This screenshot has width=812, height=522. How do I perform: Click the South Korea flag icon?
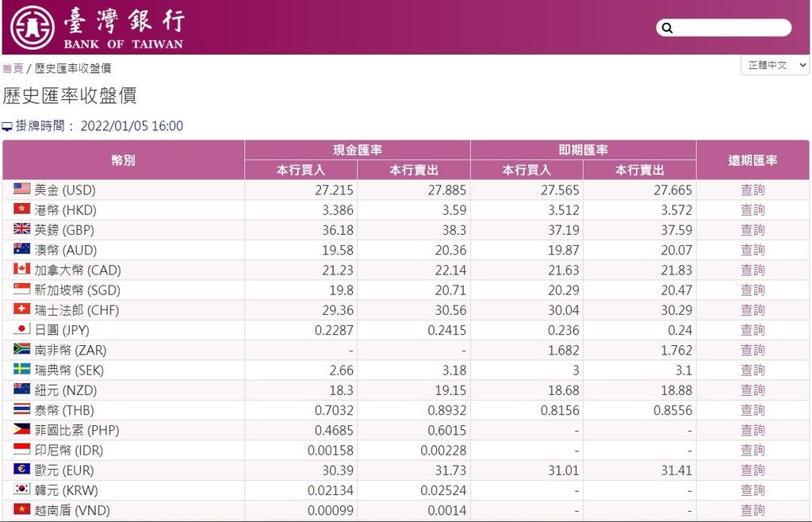point(21,489)
